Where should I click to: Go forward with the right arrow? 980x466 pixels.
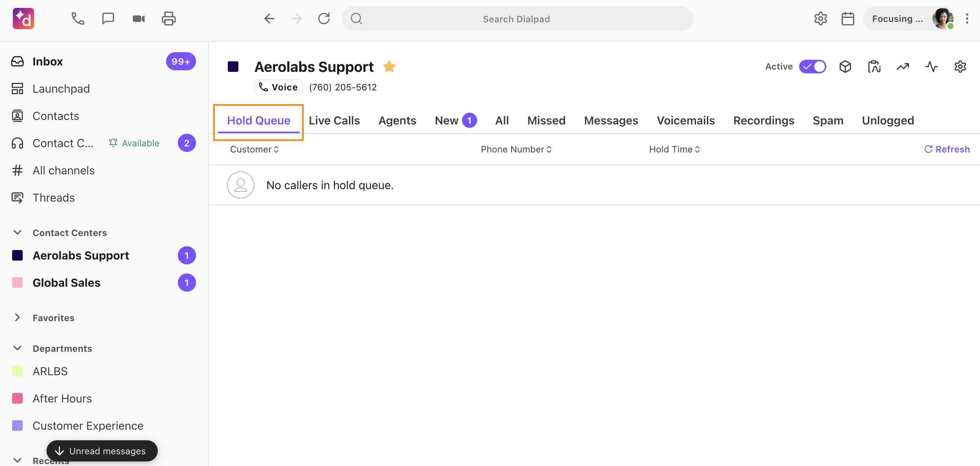[x=296, y=19]
